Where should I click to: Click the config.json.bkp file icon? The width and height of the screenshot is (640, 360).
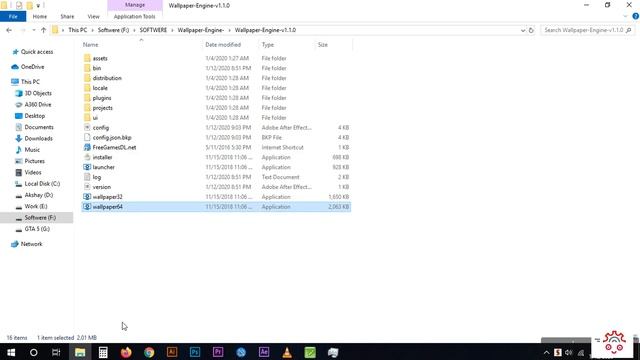87,138
